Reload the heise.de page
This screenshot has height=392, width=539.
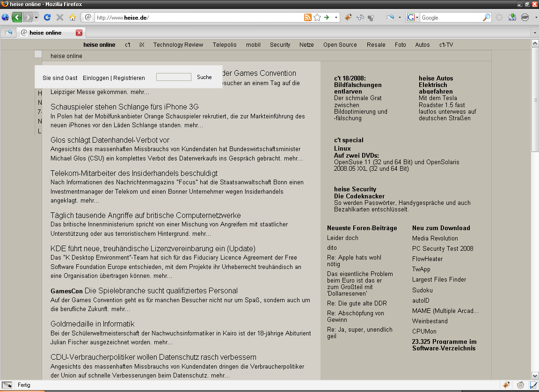pyautogui.click(x=47, y=17)
